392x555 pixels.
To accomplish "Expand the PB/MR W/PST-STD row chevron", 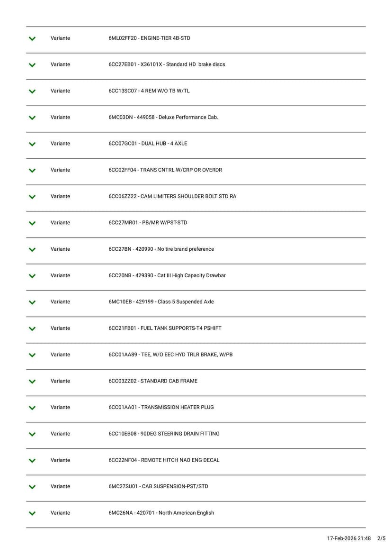I will pyautogui.click(x=32, y=223).
